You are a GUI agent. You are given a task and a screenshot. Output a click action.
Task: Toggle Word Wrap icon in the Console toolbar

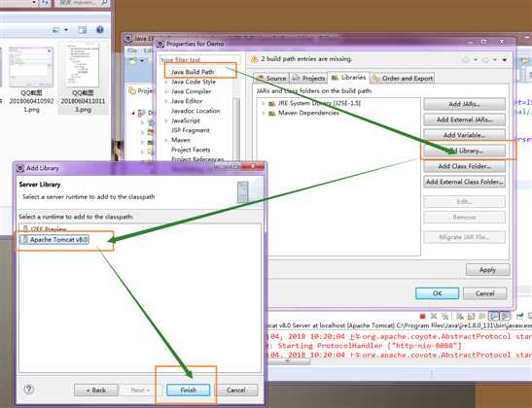point(481,316)
